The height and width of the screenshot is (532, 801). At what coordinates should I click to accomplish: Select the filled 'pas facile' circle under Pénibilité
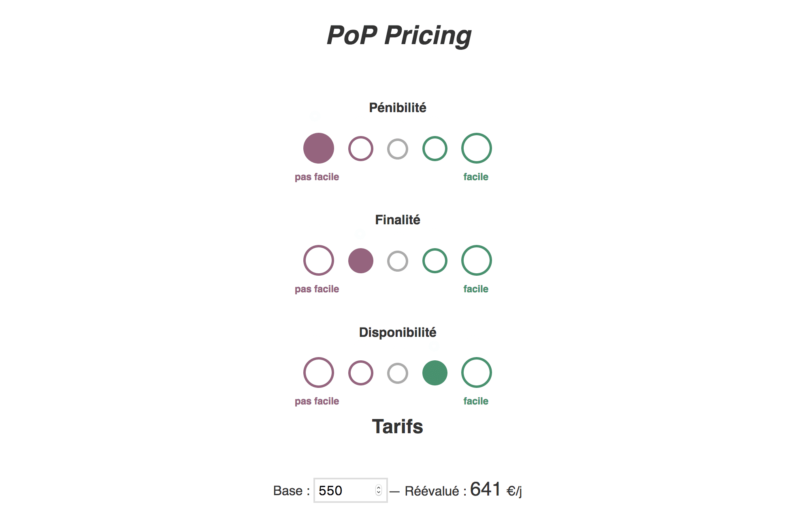[319, 148]
